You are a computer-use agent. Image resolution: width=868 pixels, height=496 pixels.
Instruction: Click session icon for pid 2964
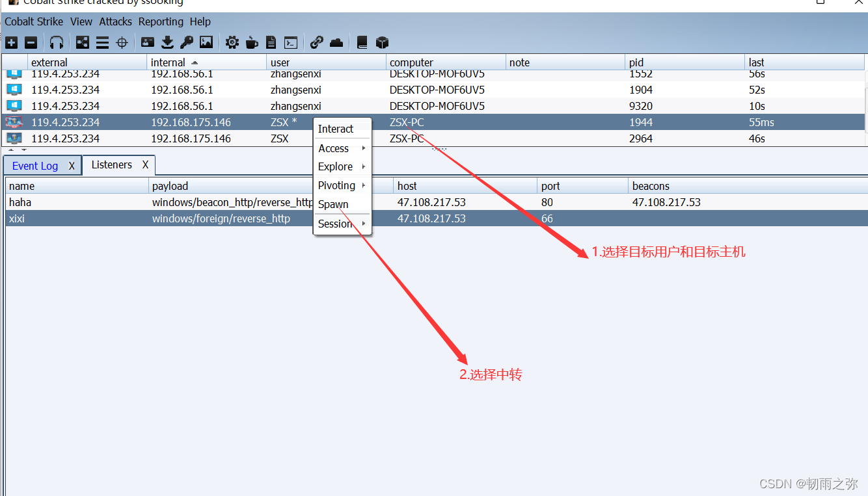[14, 138]
